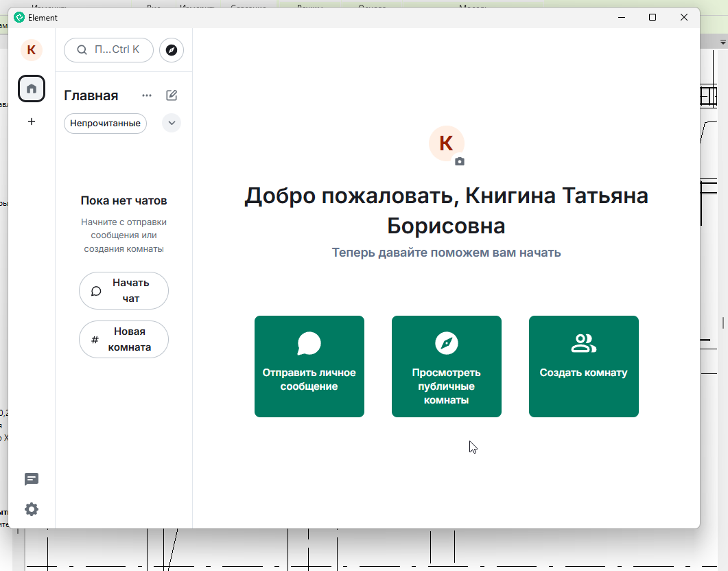Click Отправить личное сообщение tile

click(x=309, y=366)
